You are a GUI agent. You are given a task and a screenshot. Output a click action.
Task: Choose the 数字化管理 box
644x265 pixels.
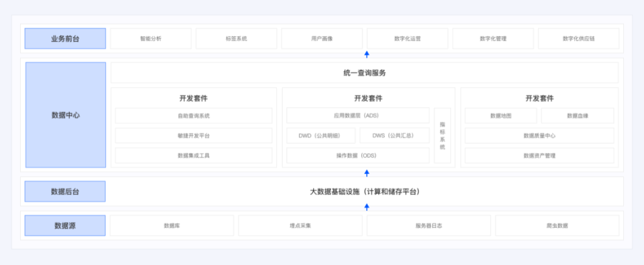pyautogui.click(x=493, y=39)
